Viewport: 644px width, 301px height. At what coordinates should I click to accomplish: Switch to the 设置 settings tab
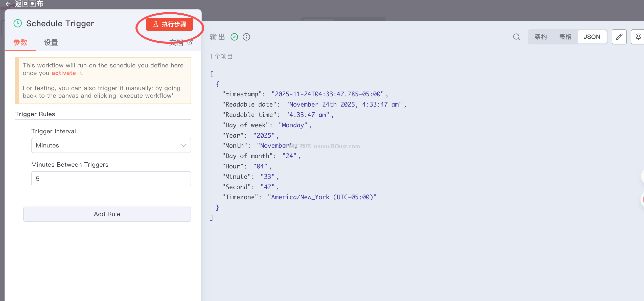[x=51, y=42]
